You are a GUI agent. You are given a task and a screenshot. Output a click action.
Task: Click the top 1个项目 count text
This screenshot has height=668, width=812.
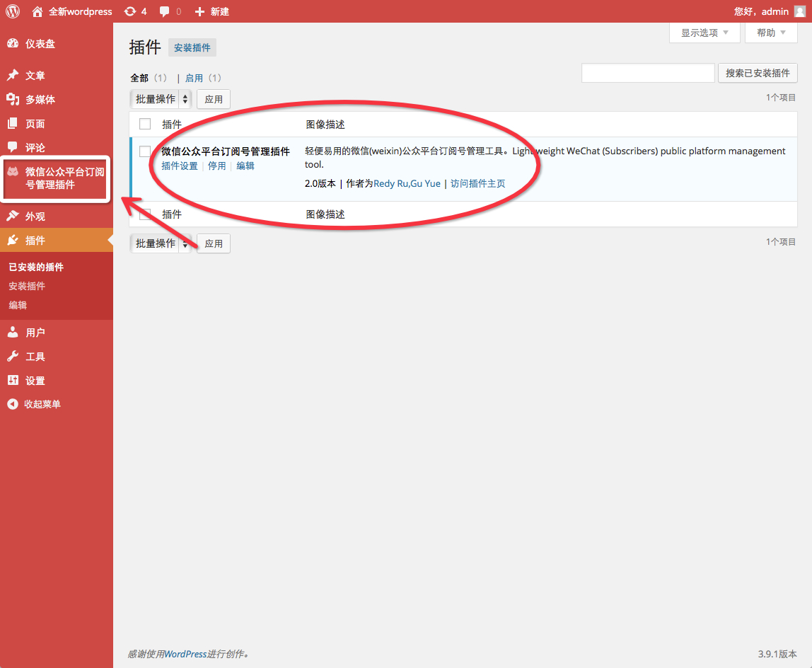click(x=780, y=98)
